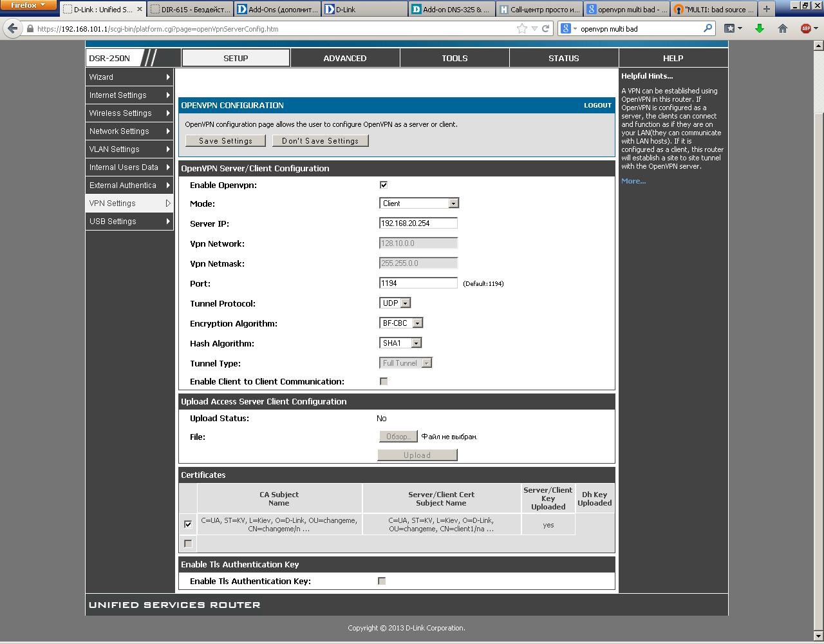The height and width of the screenshot is (644, 824).
Task: Switch to the Add-Ons browser tab
Action: coord(277,10)
